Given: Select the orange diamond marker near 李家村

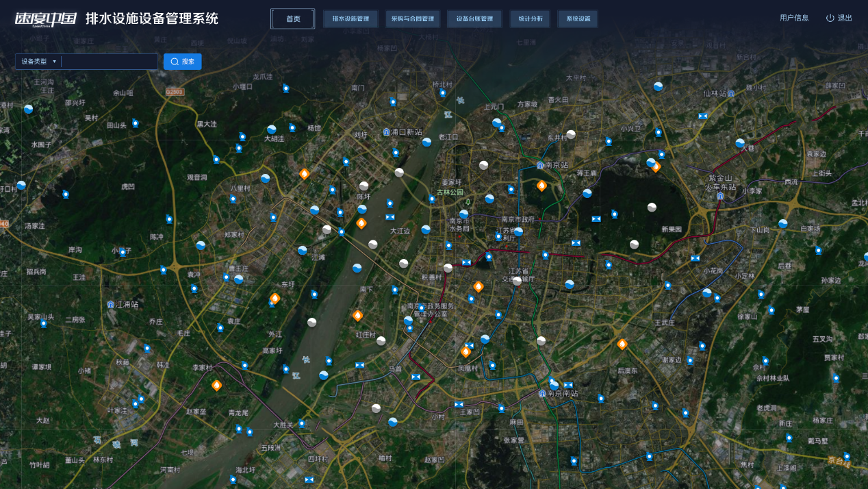Looking at the screenshot, I should click(216, 385).
